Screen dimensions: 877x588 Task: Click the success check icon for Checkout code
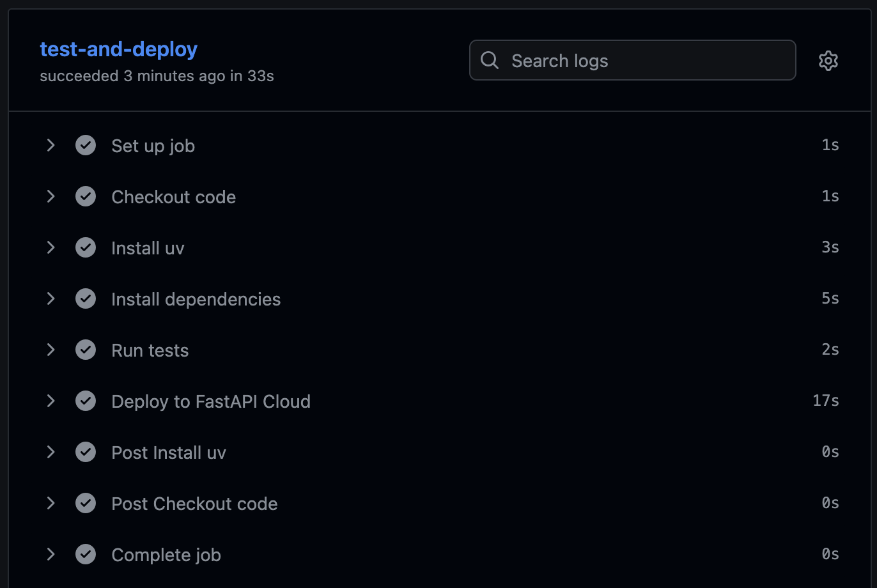click(x=86, y=196)
